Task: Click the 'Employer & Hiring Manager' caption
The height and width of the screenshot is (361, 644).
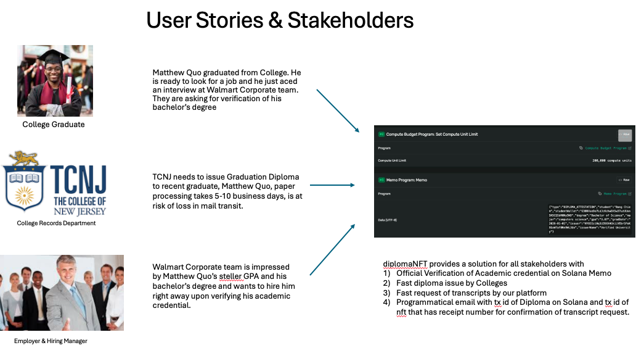Action: pos(51,341)
